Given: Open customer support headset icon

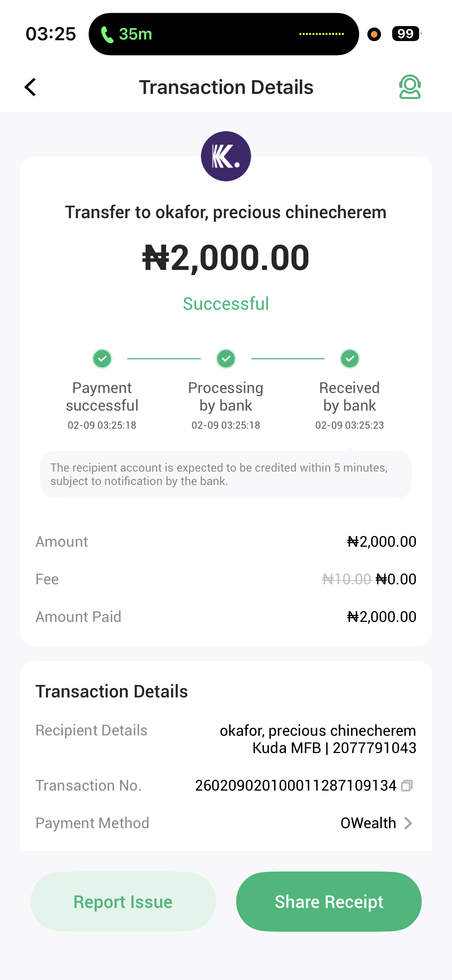Looking at the screenshot, I should coord(409,87).
